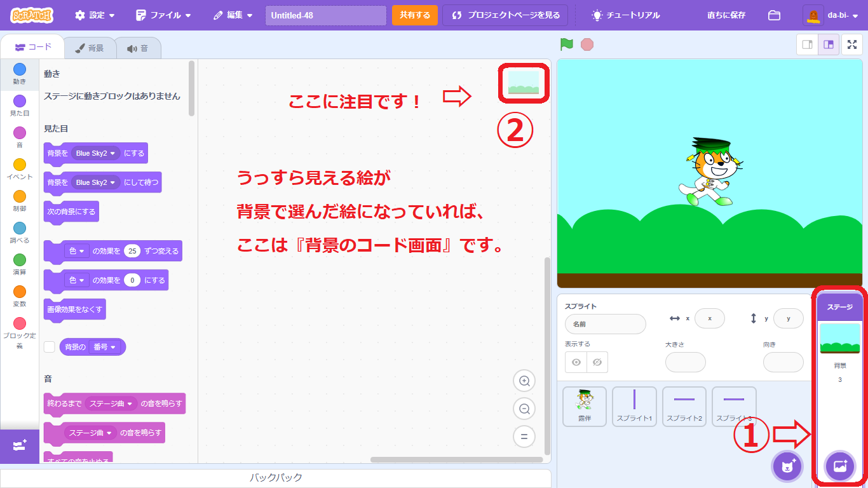Screen dimensions: 868x488
Task: Click the user avatar icon
Action: coord(813,15)
